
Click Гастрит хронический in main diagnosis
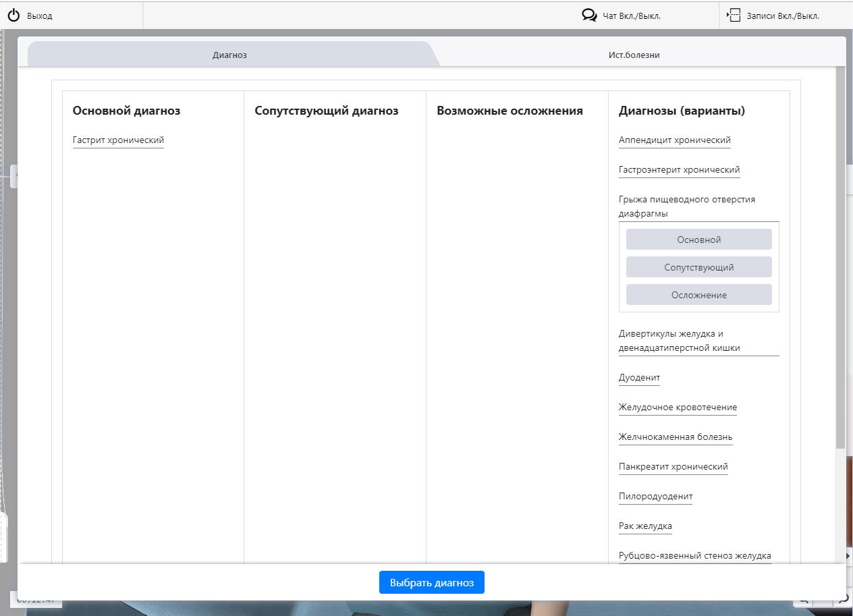[x=118, y=140]
